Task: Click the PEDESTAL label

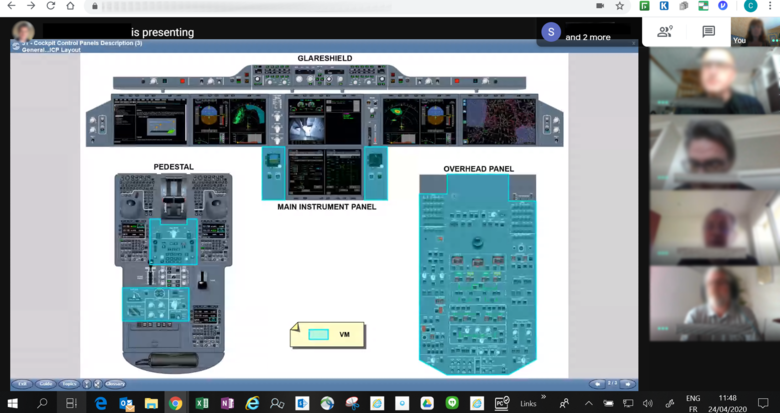Action: [174, 167]
